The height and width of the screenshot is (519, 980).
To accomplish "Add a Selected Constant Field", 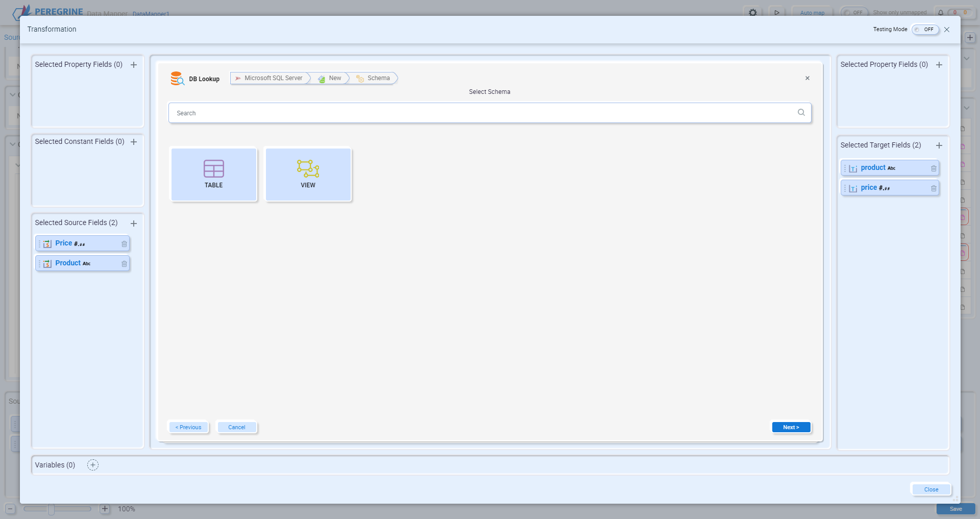I will [134, 142].
